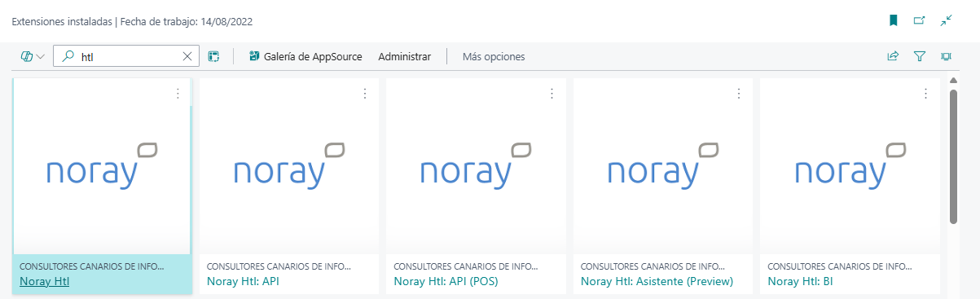Open the Noray Htl link
980x299 pixels.
point(46,282)
